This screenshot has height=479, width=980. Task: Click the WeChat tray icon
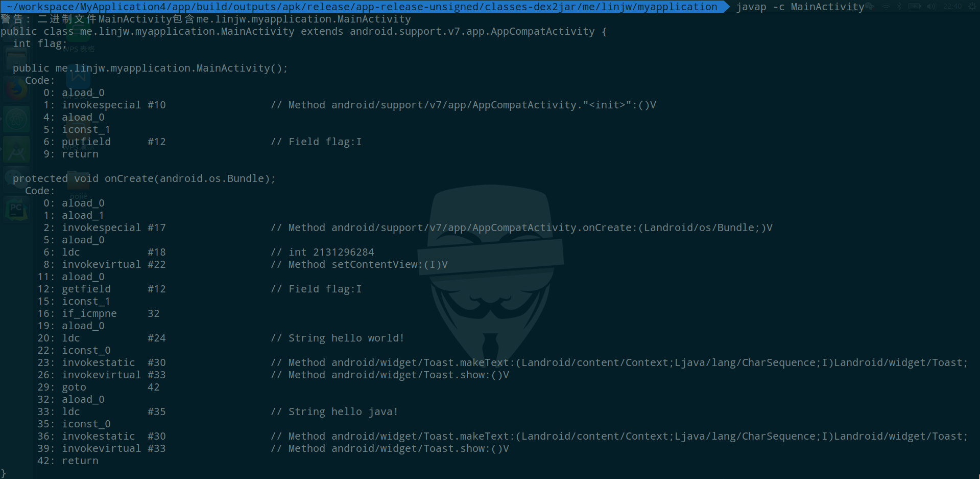pyautogui.click(x=870, y=7)
